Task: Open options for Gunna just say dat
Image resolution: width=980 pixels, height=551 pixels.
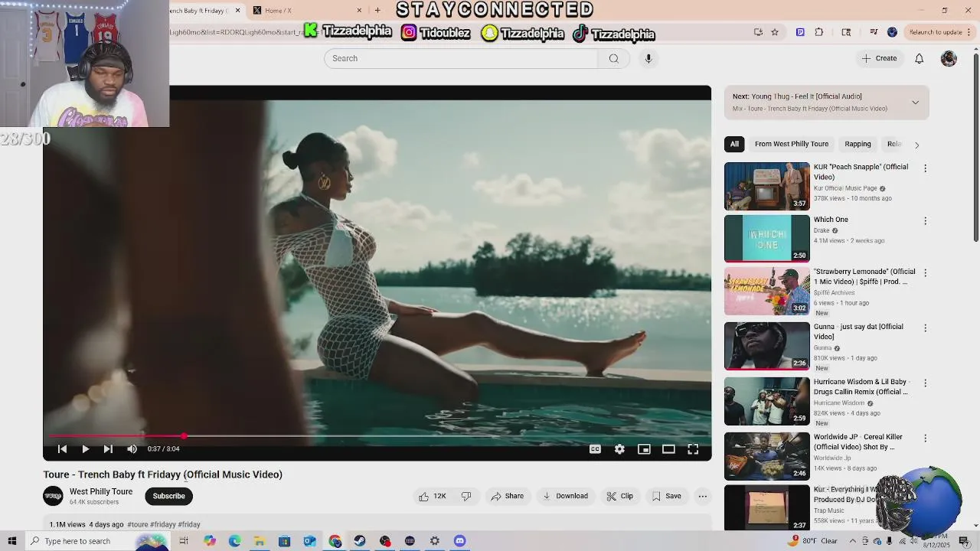Action: click(x=925, y=328)
